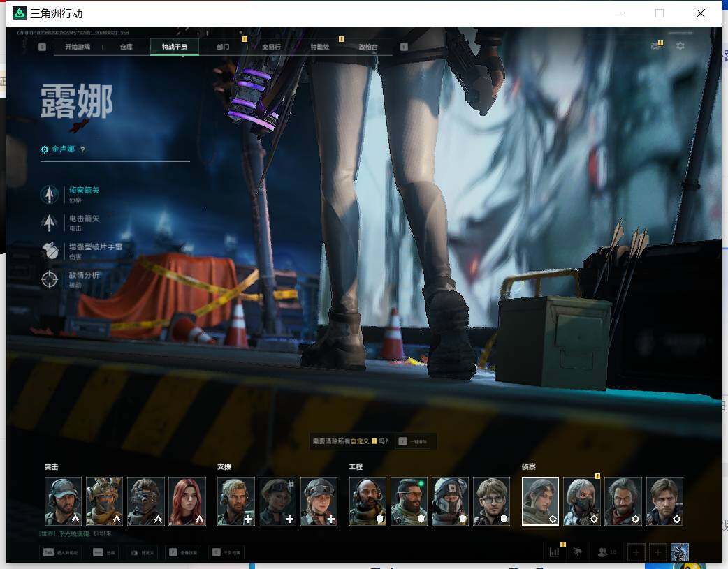The height and width of the screenshot is (569, 728).
Task: Click the first empty squad slot plus
Action: tap(636, 552)
